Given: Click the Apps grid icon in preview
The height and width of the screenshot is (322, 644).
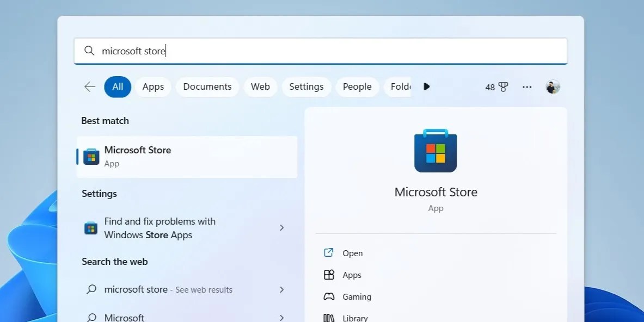Looking at the screenshot, I should coord(329,275).
